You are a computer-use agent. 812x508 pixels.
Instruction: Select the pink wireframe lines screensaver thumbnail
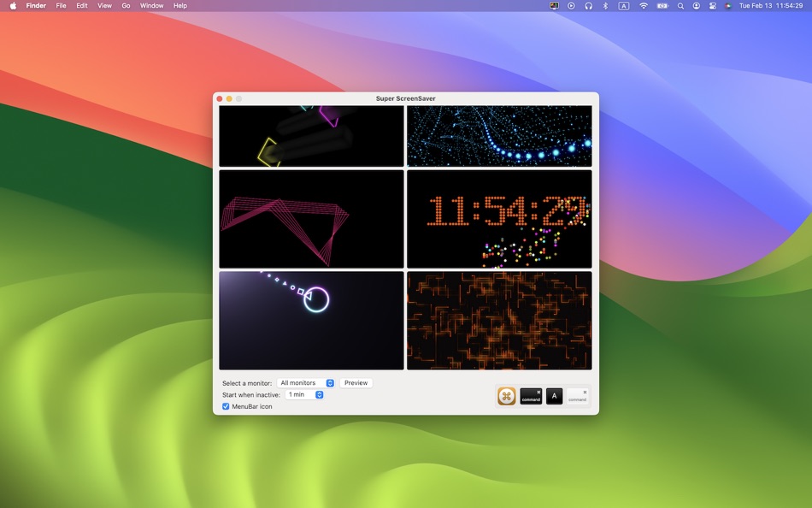point(311,219)
